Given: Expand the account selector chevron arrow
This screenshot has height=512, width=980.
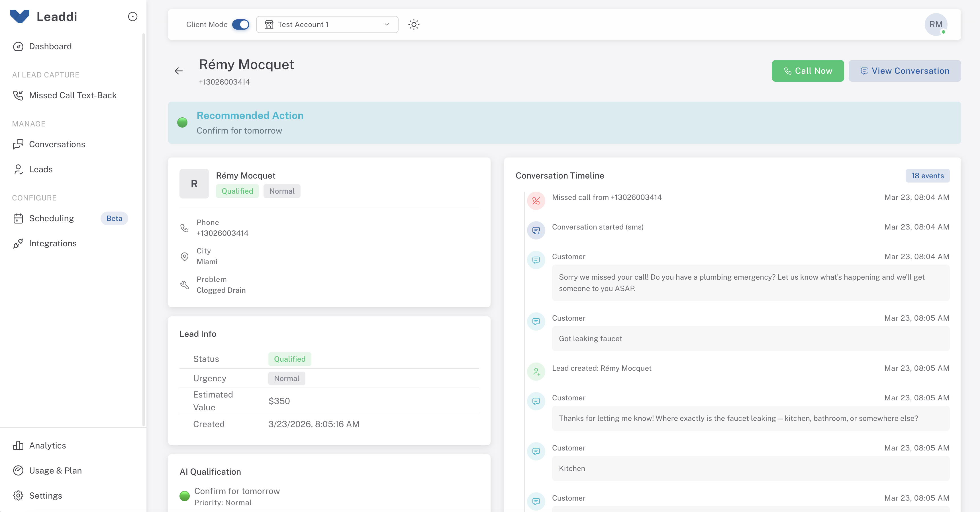Looking at the screenshot, I should click(x=387, y=24).
